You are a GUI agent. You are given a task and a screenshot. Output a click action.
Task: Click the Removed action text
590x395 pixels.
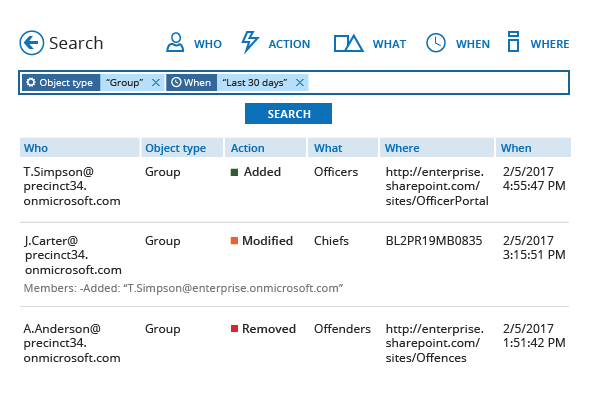point(269,329)
